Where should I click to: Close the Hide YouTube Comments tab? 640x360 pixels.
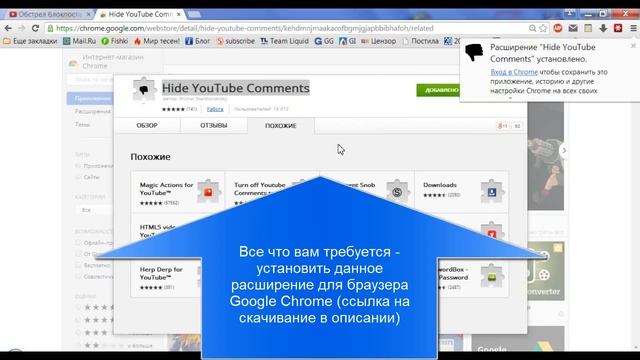click(x=179, y=14)
